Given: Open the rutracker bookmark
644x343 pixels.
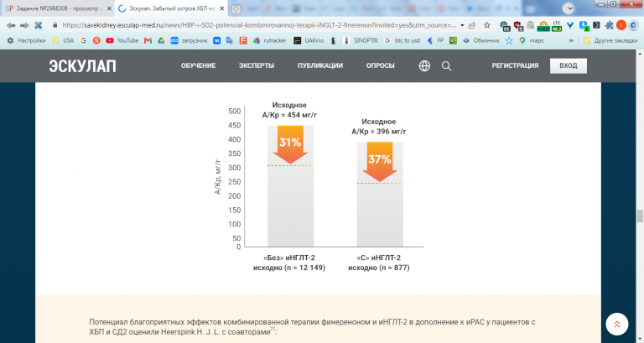Looking at the screenshot, I should click(x=269, y=40).
